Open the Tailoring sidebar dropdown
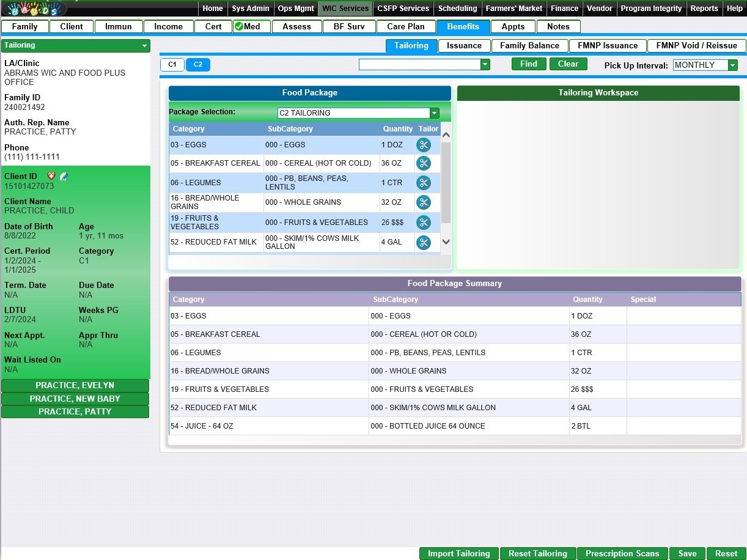Viewport: 747px width, 560px height. tap(144, 46)
